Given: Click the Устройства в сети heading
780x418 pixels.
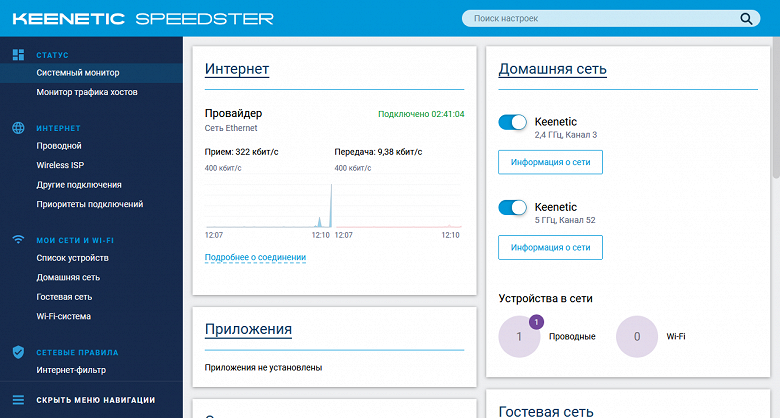Looking at the screenshot, I should [x=545, y=299].
